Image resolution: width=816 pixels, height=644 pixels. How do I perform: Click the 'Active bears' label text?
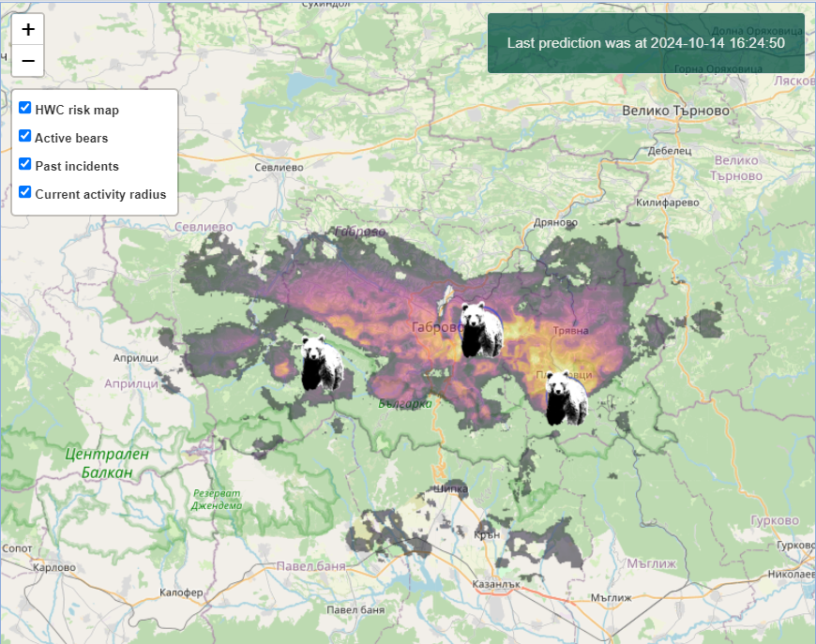tap(71, 138)
